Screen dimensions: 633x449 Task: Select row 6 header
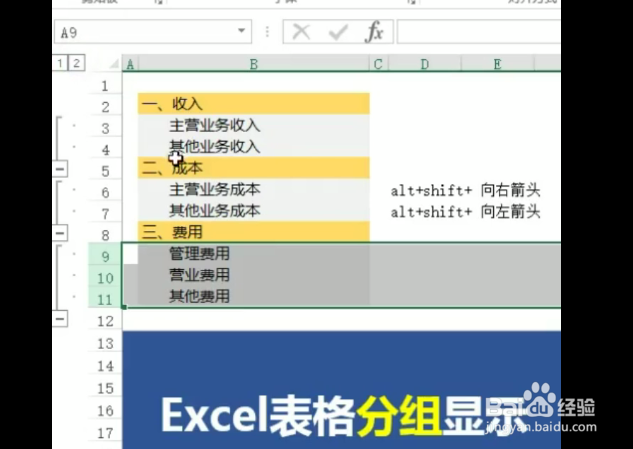pyautogui.click(x=105, y=192)
